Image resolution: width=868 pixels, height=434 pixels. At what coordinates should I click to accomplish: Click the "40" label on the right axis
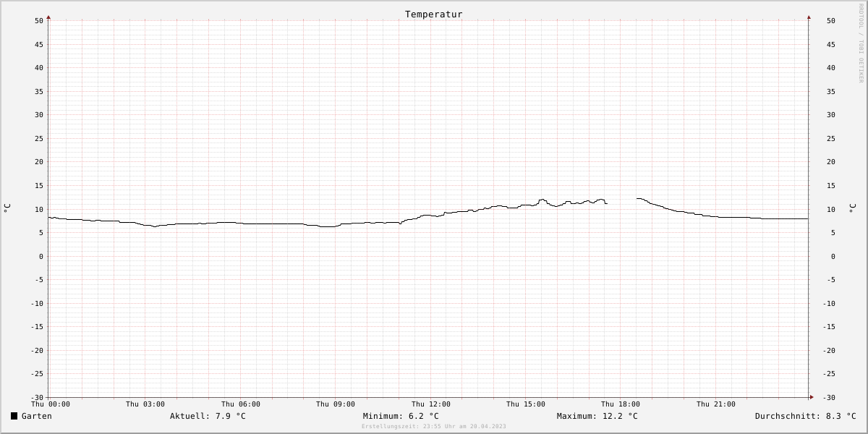831,68
